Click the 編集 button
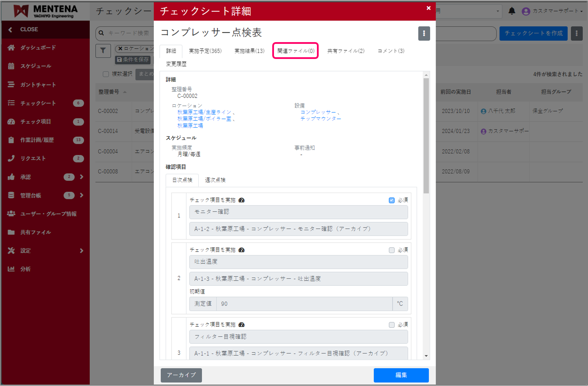 coord(401,375)
